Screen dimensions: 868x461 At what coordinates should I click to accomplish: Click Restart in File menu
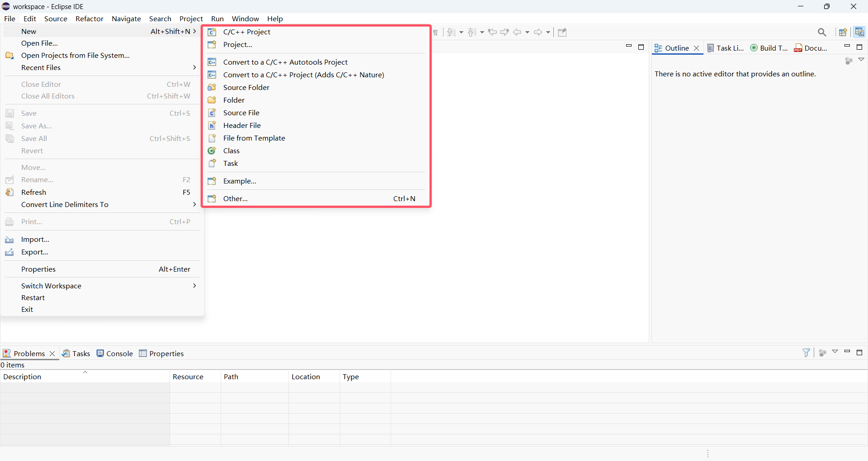tap(103, 297)
